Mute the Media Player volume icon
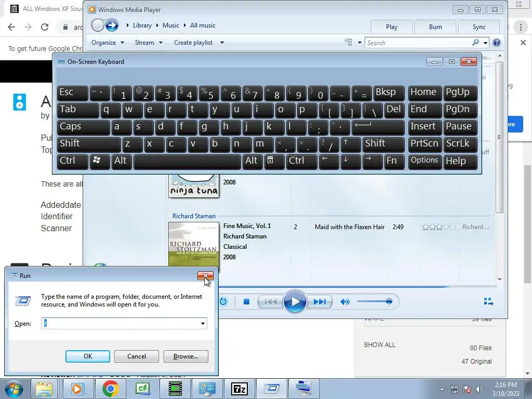Viewport: 532px width, 399px height. (x=345, y=302)
